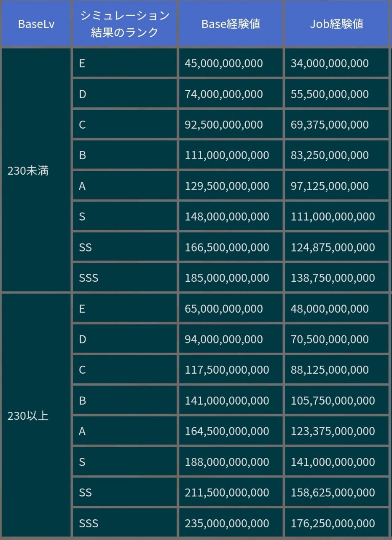Select the 185,000,000,000 value cell
Screen dimensions: 392x540
pos(227,278)
